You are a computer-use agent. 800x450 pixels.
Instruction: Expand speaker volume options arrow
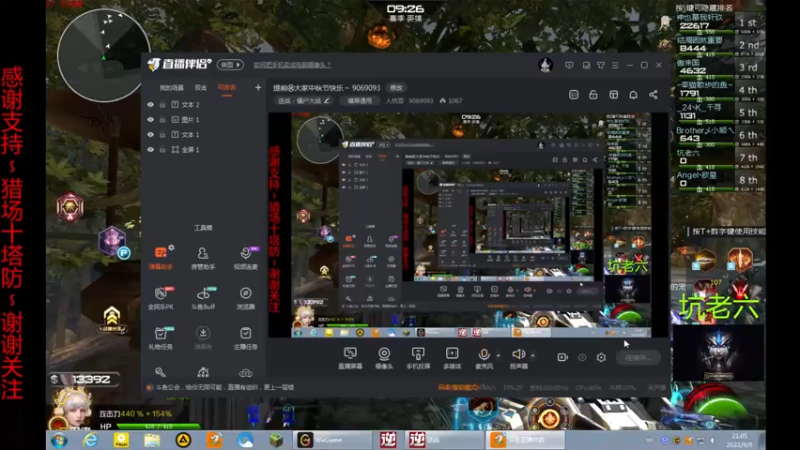tap(533, 355)
